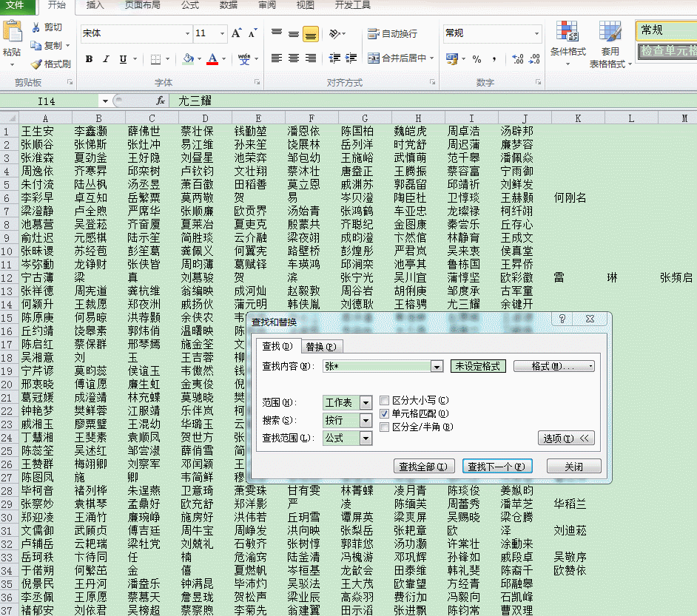Viewport: 697px width, 616px height.
Task: Click 查找全部 Find All button
Action: coord(424,467)
